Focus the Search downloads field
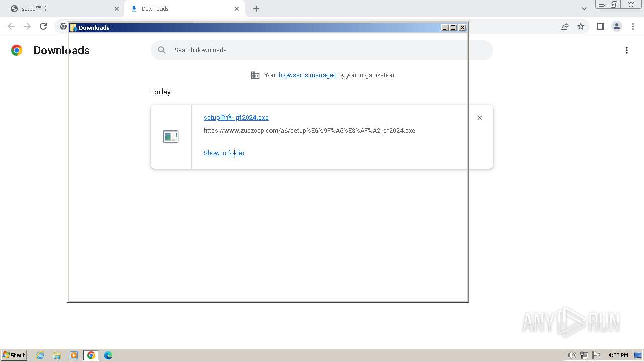 [322, 50]
